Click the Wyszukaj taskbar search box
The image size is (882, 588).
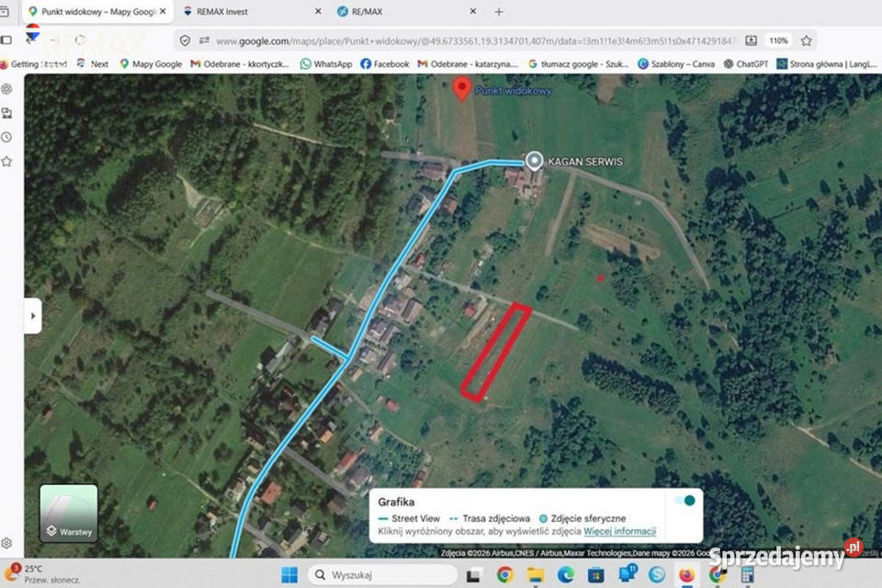382,574
